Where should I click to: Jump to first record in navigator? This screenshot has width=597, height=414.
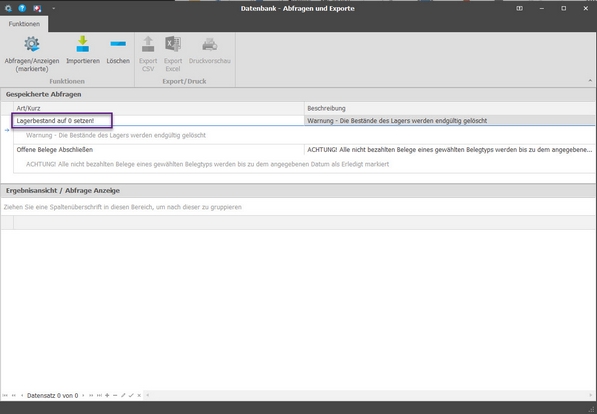click(x=5, y=395)
